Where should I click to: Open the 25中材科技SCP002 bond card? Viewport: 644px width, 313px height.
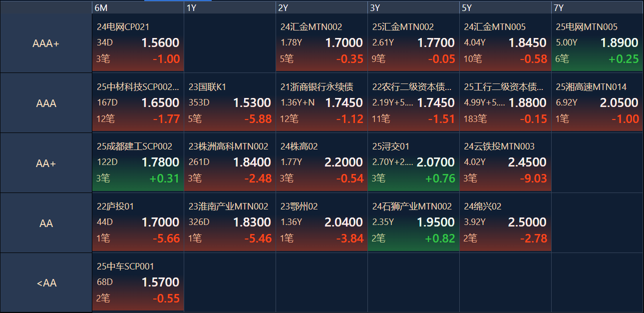coord(138,103)
